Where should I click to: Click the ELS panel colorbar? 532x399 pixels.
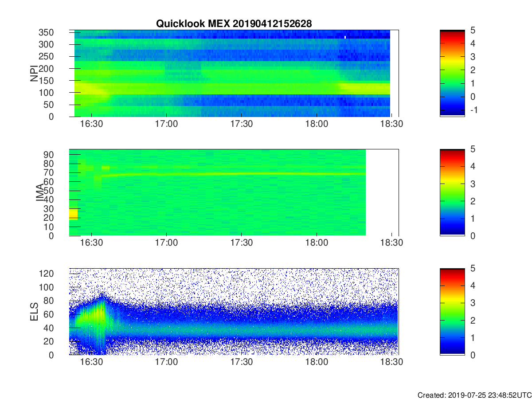pyautogui.click(x=452, y=311)
